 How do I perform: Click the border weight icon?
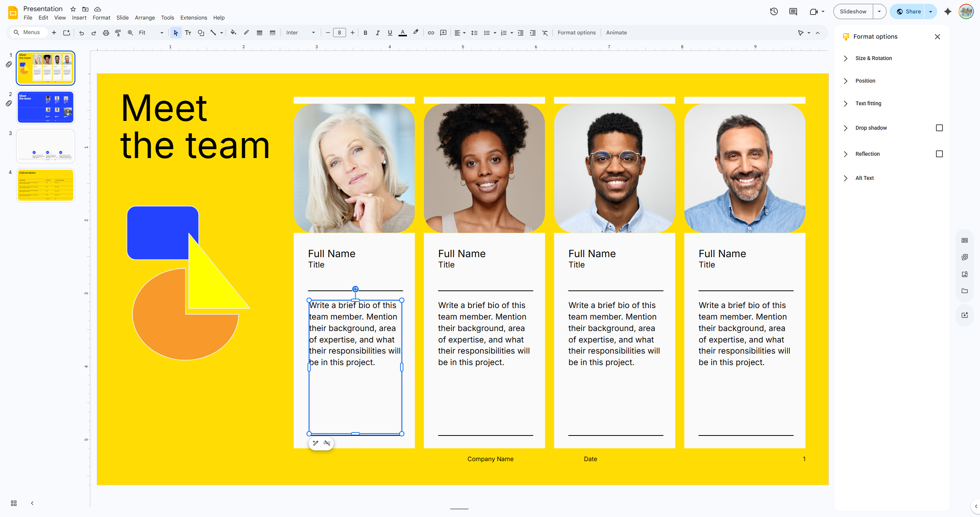click(x=260, y=33)
